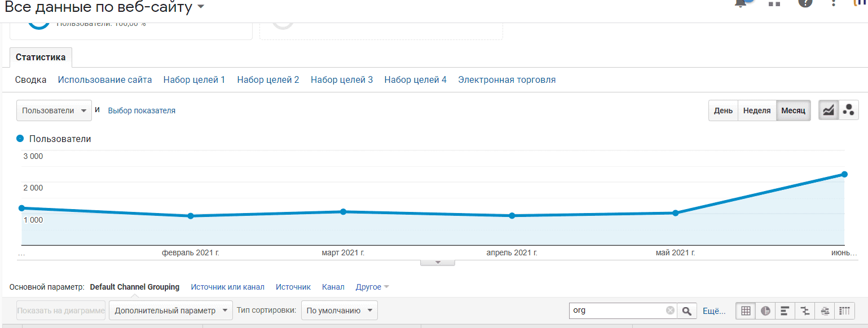Switch chart granularity to Месяц
Screen dimensions: 868x328
793,110
